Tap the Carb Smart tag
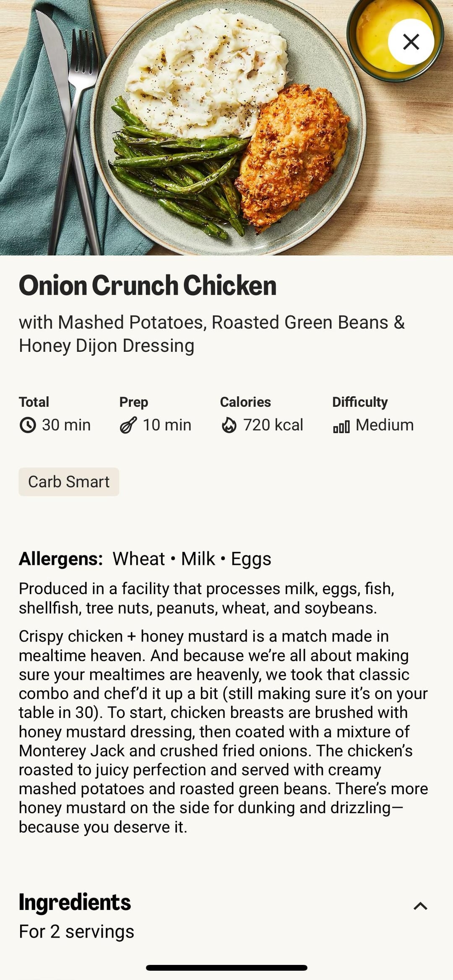Screen dimensions: 453x980 pos(69,482)
